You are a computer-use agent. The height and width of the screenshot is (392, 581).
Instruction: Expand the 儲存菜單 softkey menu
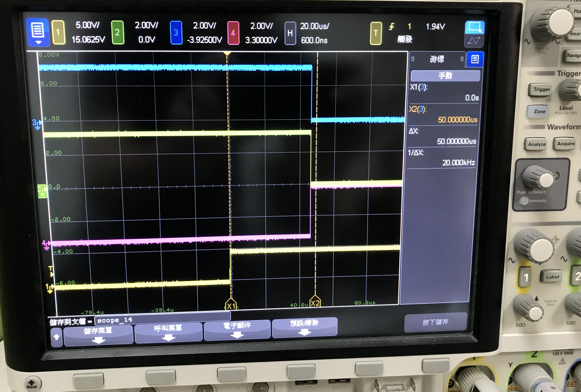(98, 335)
